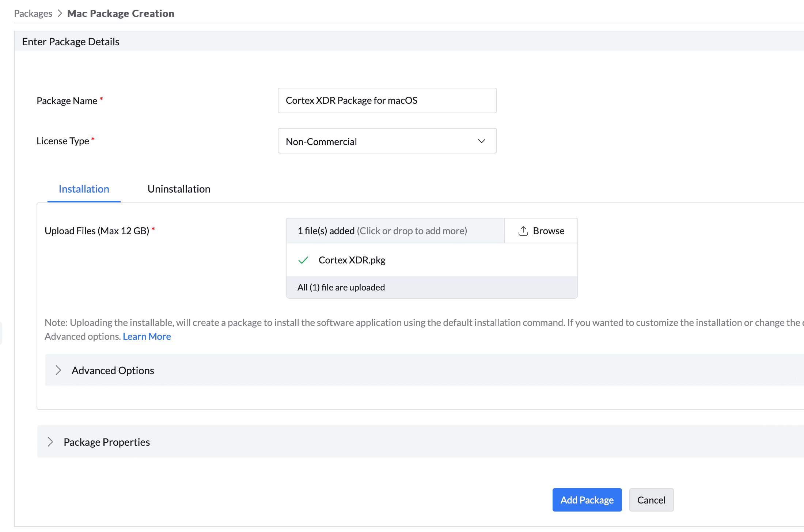This screenshot has height=532, width=804.
Task: Open the Learn More link
Action: pyautogui.click(x=147, y=336)
